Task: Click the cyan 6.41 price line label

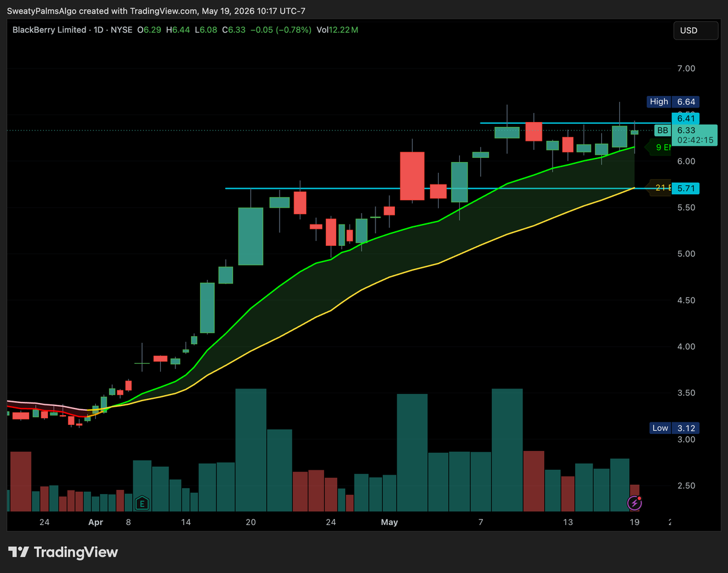Action: (x=686, y=118)
